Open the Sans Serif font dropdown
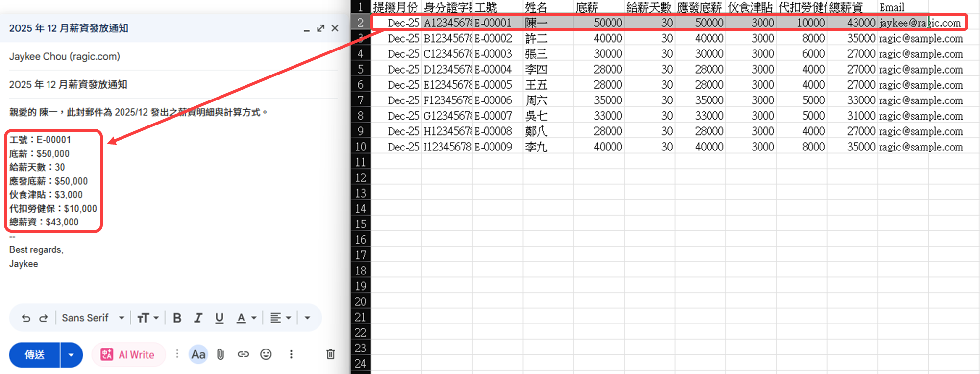 (x=93, y=318)
